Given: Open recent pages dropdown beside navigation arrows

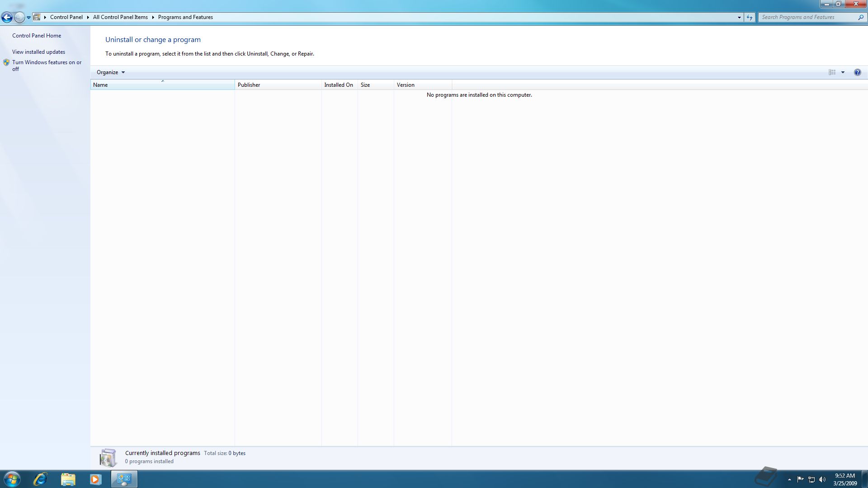Looking at the screenshot, I should click(x=28, y=18).
